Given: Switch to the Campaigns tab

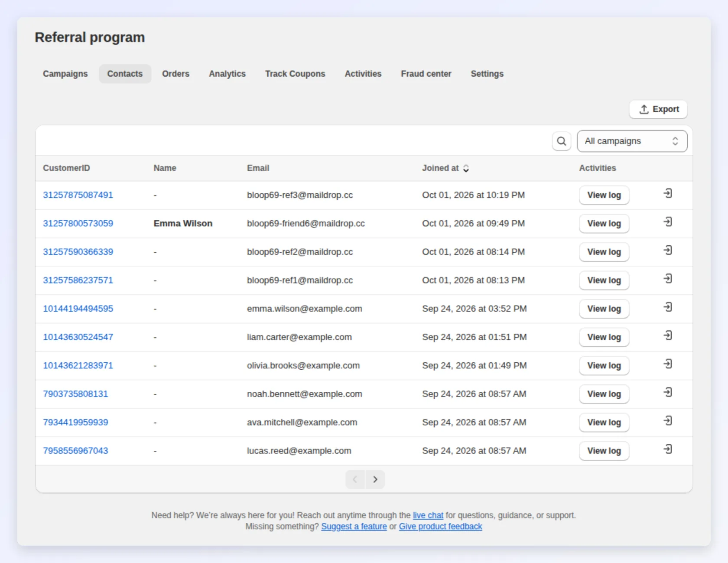Looking at the screenshot, I should pos(65,74).
